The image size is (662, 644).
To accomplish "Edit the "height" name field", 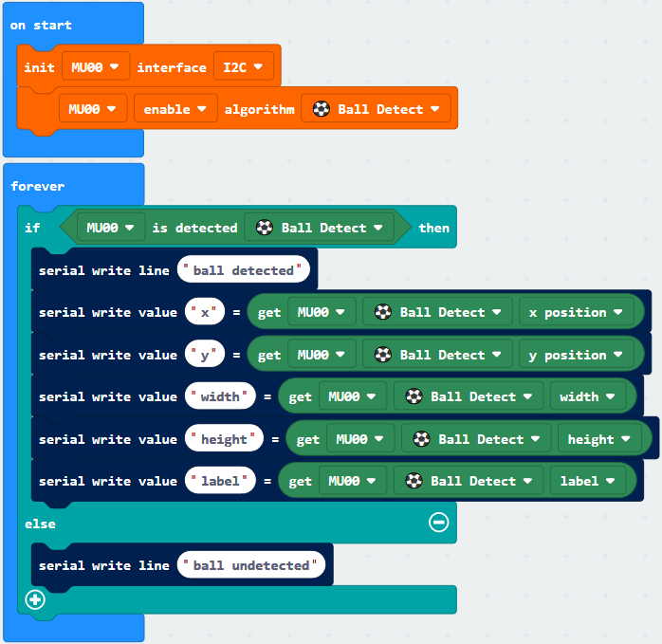I will [x=224, y=439].
